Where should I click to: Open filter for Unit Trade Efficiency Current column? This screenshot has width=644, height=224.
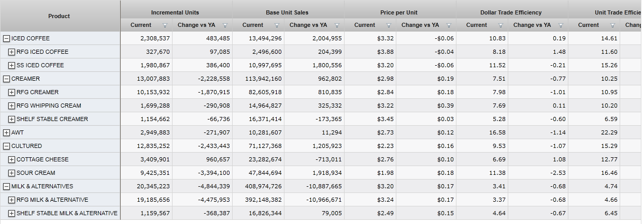[612, 25]
